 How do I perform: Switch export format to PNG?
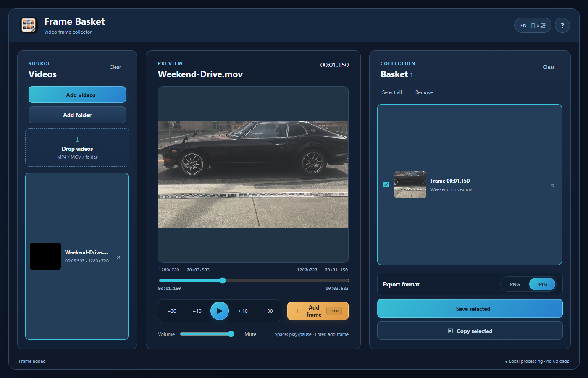point(515,284)
